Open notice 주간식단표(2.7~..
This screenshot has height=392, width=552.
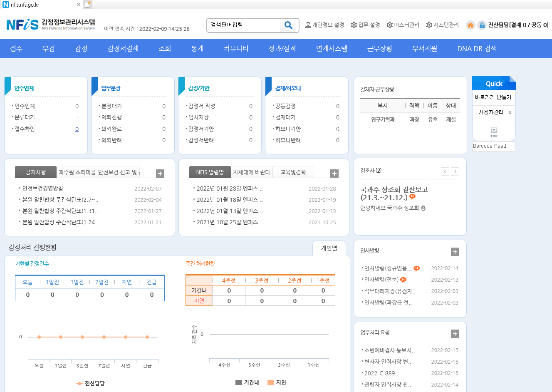pos(60,200)
